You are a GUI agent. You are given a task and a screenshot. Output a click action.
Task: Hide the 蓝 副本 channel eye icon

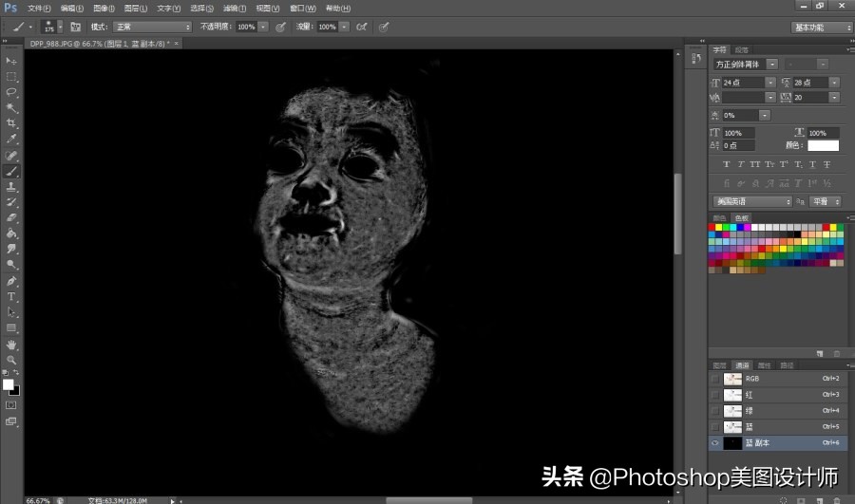[715, 443]
